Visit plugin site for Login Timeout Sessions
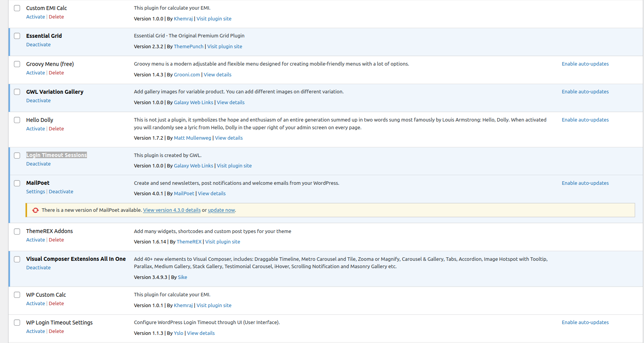The height and width of the screenshot is (343, 644). coord(234,166)
